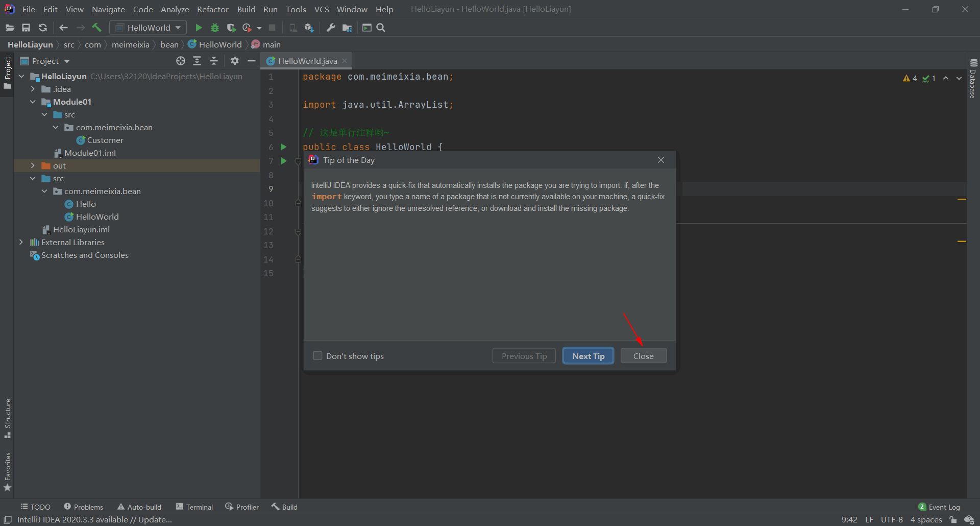Screen dimensions: 980x526
Task: Go back navigation arrow
Action: (x=64, y=28)
